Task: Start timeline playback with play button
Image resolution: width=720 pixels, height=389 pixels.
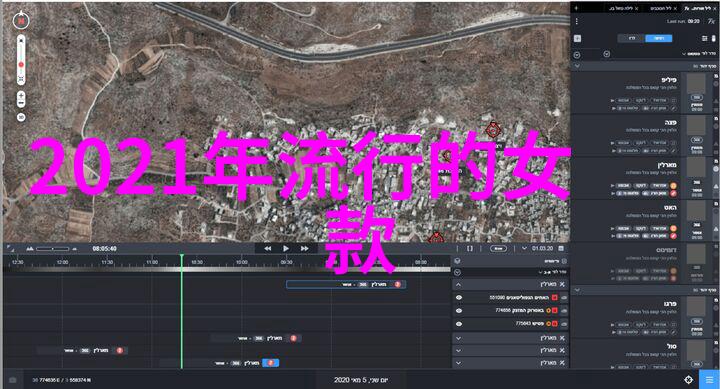Action: coord(286,248)
